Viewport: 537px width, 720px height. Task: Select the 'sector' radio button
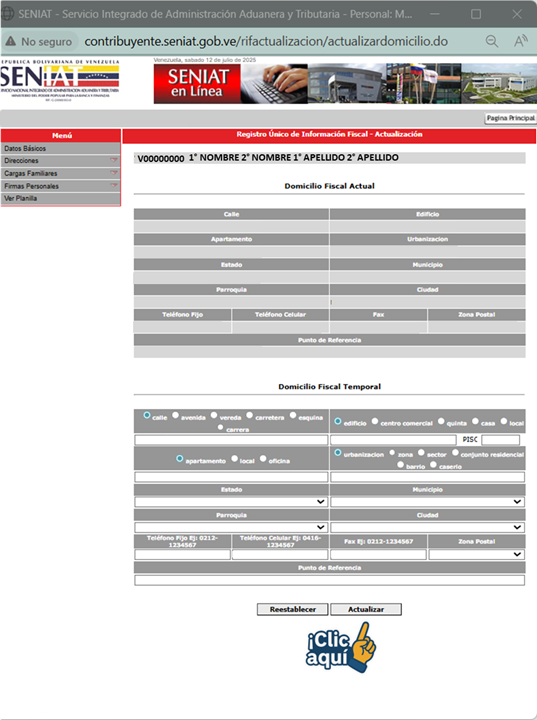421,453
